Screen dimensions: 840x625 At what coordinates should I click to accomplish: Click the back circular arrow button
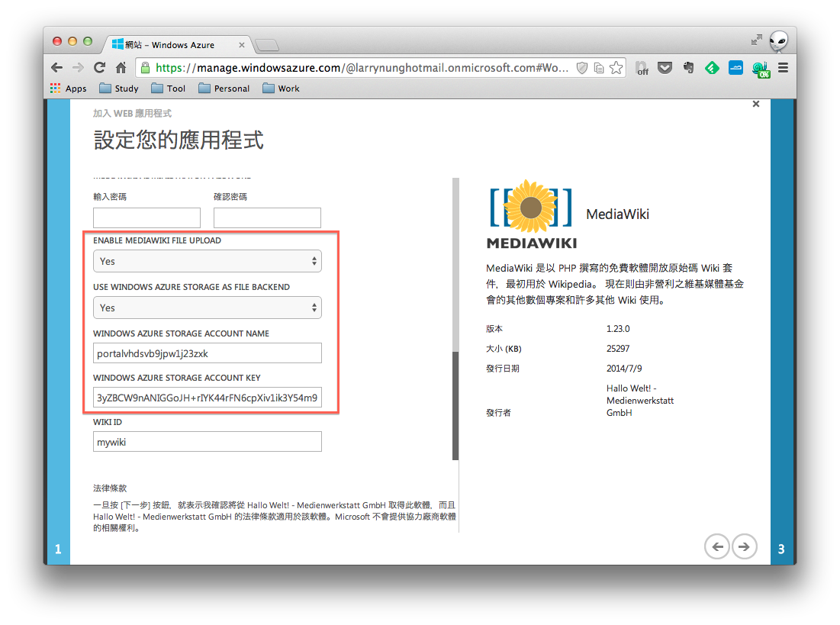716,546
